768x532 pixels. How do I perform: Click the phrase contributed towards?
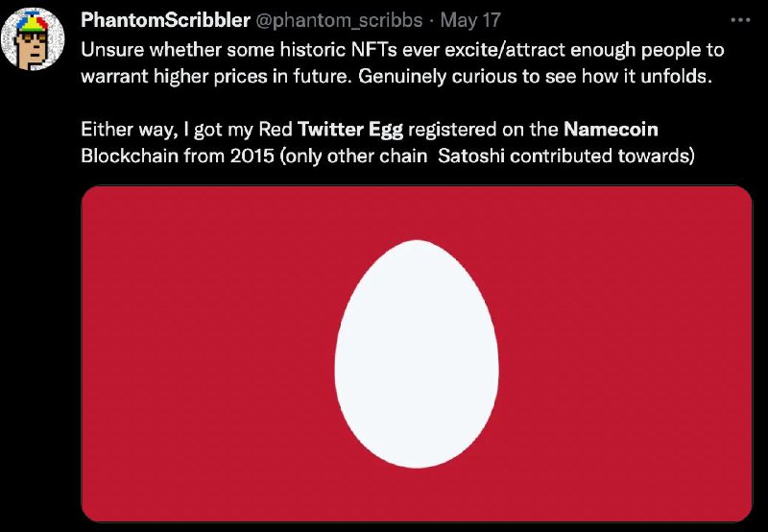point(602,156)
